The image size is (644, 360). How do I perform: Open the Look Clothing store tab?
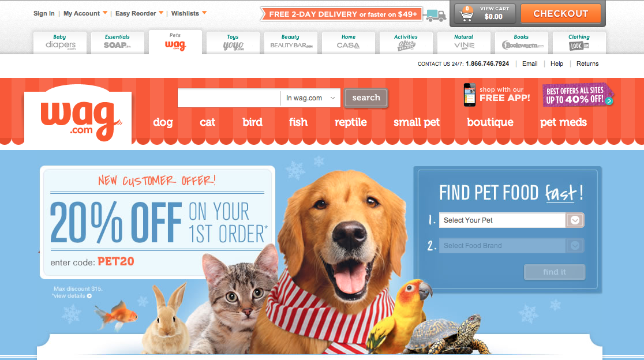tap(579, 42)
